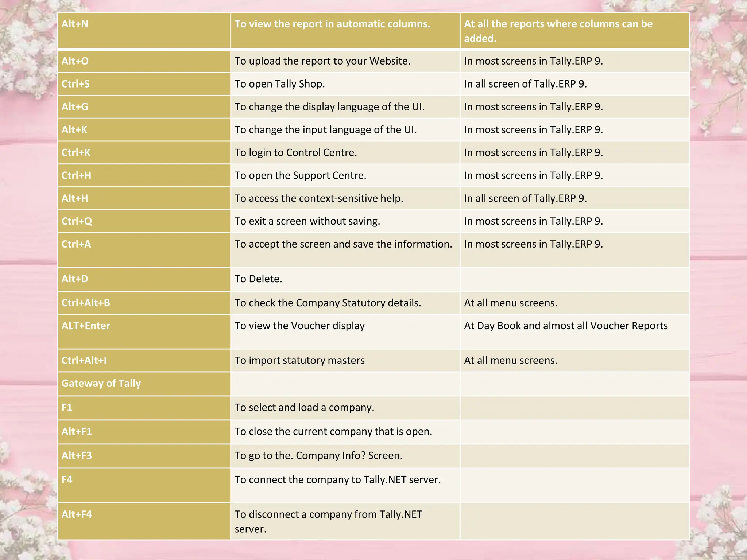Screen dimensions: 747x560
Task: Click 'To go to the. Company Info? Screen.'
Action: pyautogui.click(x=318, y=456)
